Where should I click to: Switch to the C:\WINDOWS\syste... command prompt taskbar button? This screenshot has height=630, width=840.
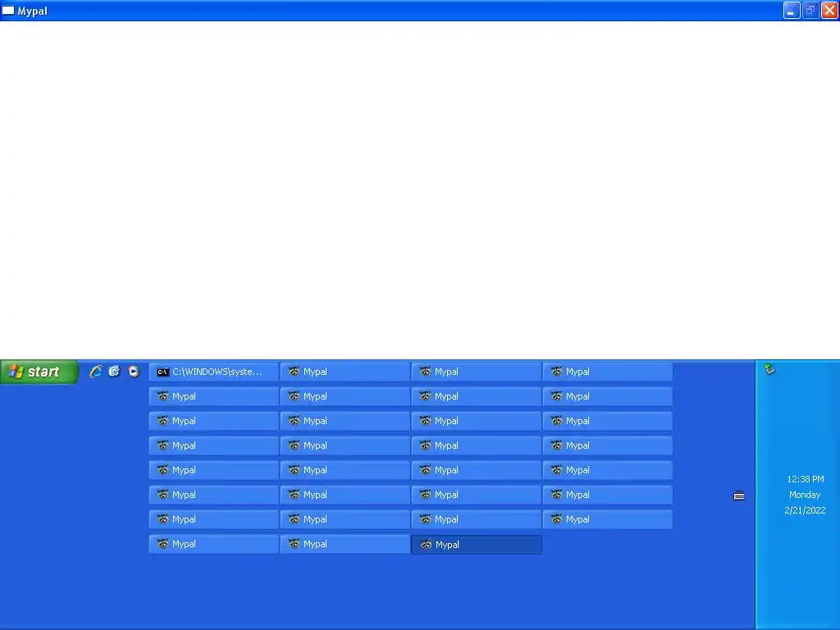pos(214,372)
